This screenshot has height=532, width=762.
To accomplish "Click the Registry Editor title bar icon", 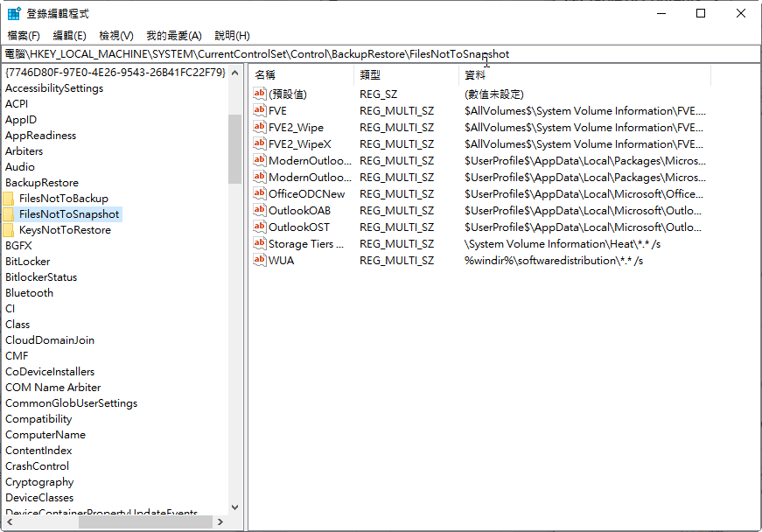I will 14,14.
